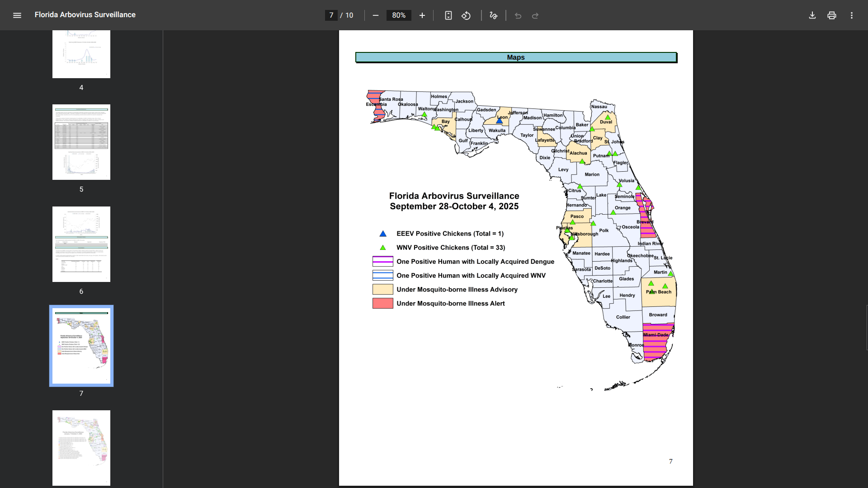868x488 pixels.
Task: Open the more actions menu
Action: [x=851, y=15]
